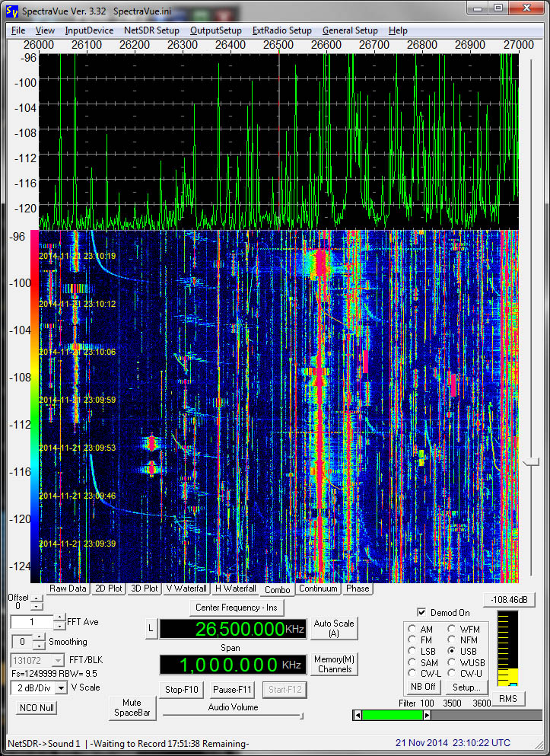550x756 pixels.
Task: Switch to the 3D Plot tab
Action: click(144, 589)
